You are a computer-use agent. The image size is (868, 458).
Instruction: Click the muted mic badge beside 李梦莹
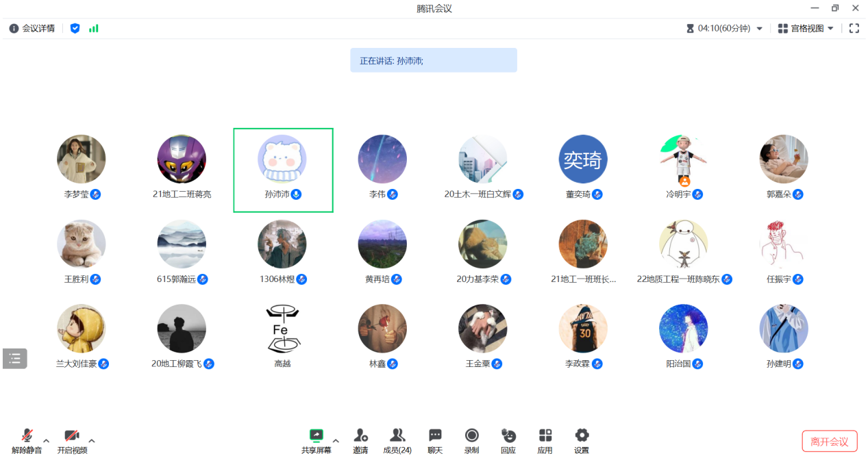(96, 194)
